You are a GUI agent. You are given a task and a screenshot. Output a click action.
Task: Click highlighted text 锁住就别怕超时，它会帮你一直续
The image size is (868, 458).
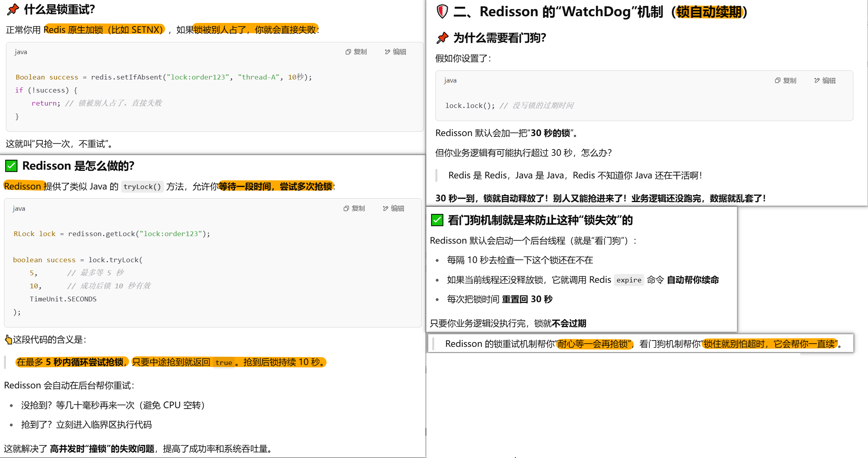point(769,344)
